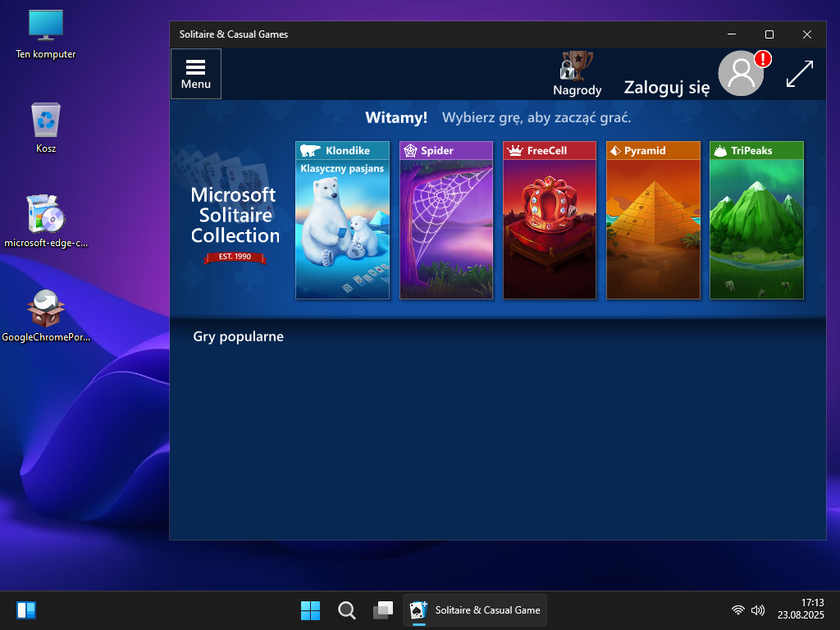Start the Klondike game tile
Screen dimensions: 840x630
[342, 220]
